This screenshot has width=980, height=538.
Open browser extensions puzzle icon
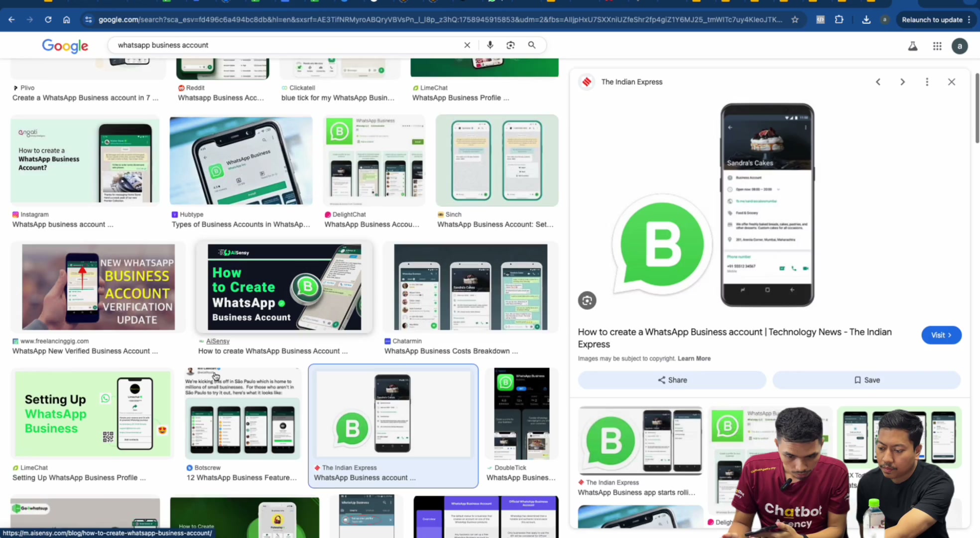(839, 19)
